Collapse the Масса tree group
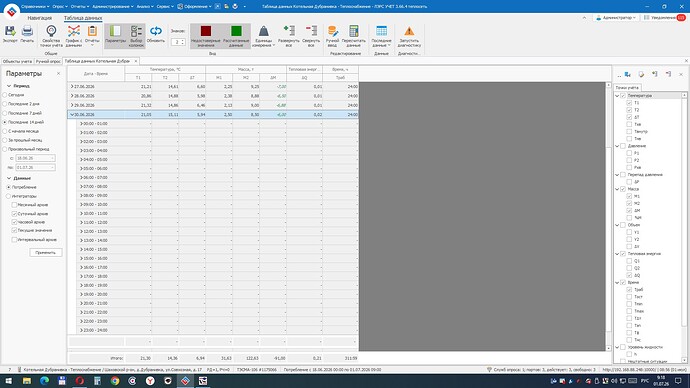Image resolution: width=690 pixels, height=388 pixels. point(617,189)
